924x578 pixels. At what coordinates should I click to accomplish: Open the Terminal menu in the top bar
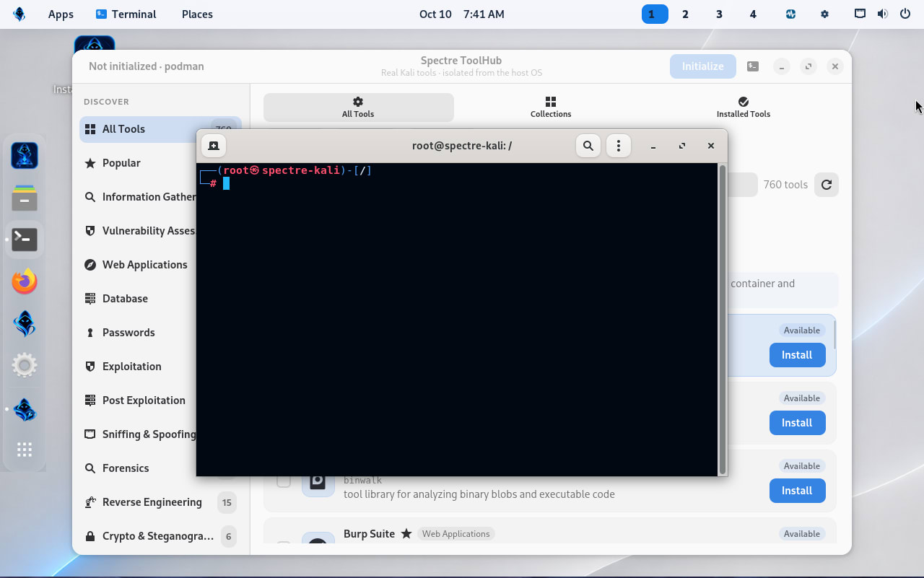tap(126, 14)
